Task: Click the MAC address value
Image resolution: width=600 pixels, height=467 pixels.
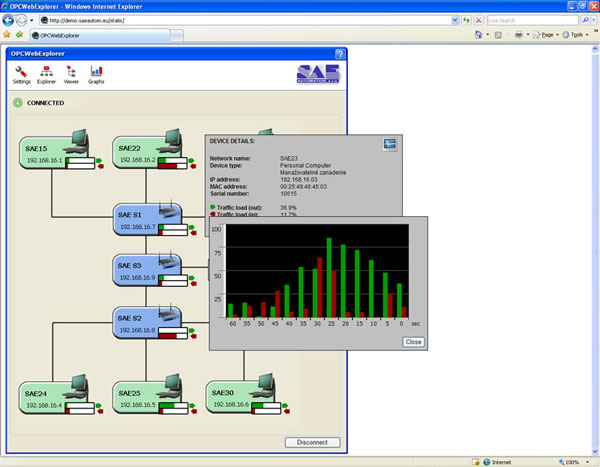Action: [303, 187]
